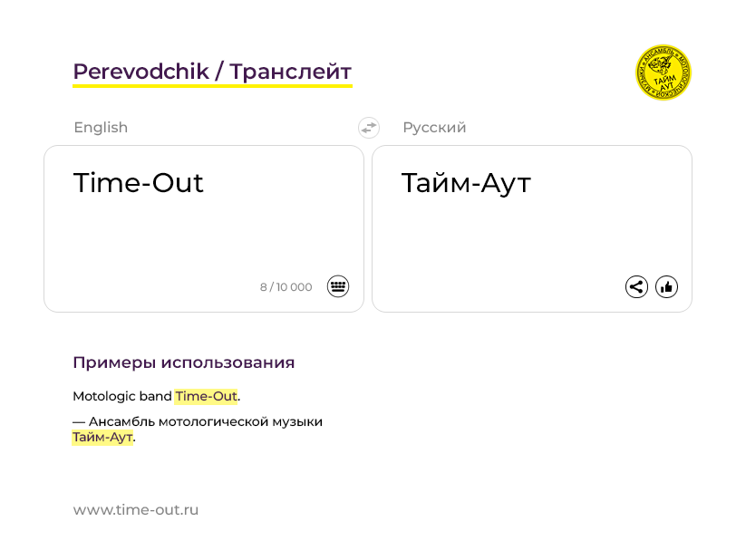Select English as the source language
Image resolution: width=736 pixels, height=560 pixels.
(x=101, y=128)
